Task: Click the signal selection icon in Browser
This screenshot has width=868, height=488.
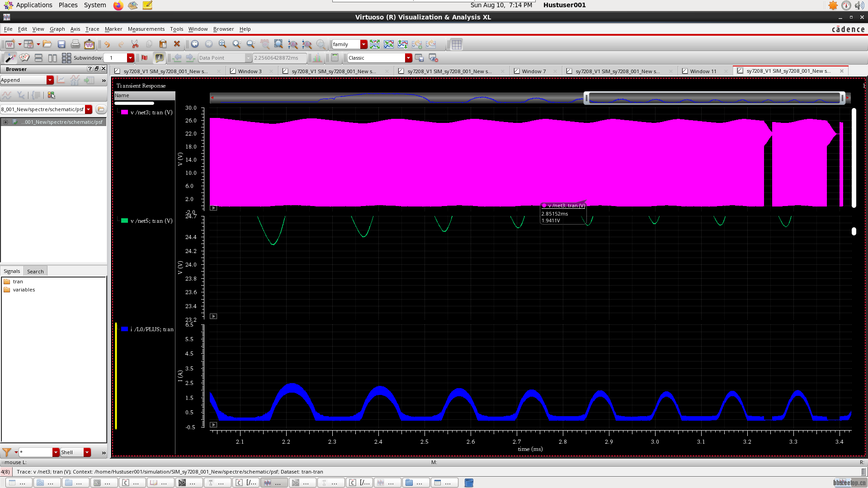Action: tap(51, 95)
